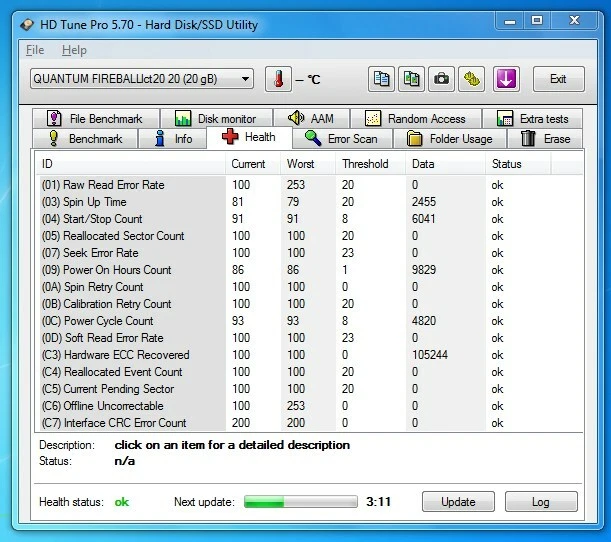Click the detailed description hint text
The image size is (611, 542).
(232, 445)
